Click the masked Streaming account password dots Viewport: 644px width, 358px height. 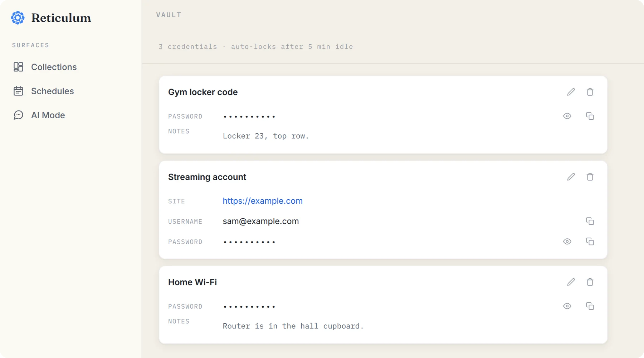pyautogui.click(x=249, y=242)
